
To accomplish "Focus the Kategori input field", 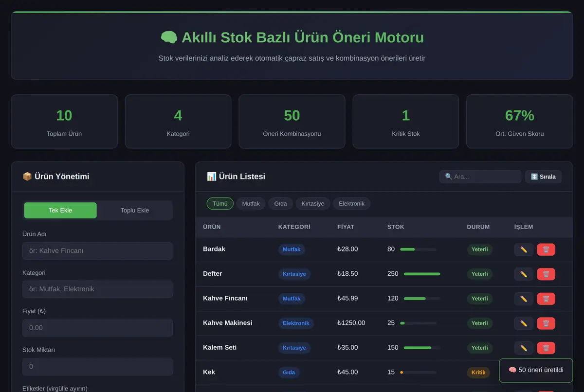I will [x=97, y=289].
